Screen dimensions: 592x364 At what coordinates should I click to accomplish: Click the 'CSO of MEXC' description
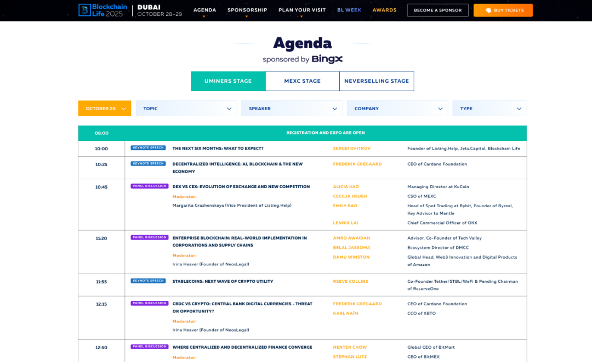pyautogui.click(x=422, y=196)
